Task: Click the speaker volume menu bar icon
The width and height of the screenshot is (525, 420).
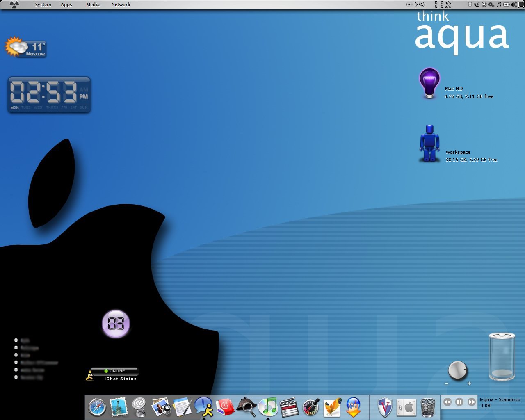Action: click(x=514, y=5)
